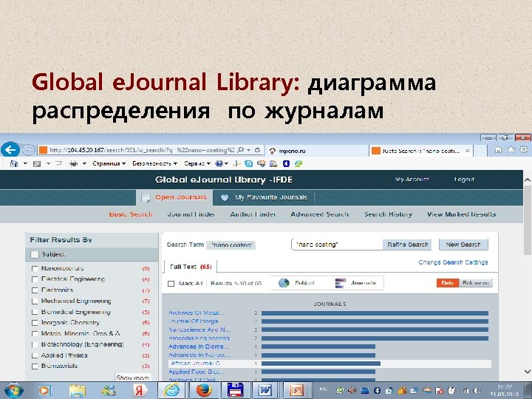Image resolution: width=532 pixels, height=399 pixels.
Task: Switch to PowerPoint in taskbar
Action: click(x=296, y=390)
